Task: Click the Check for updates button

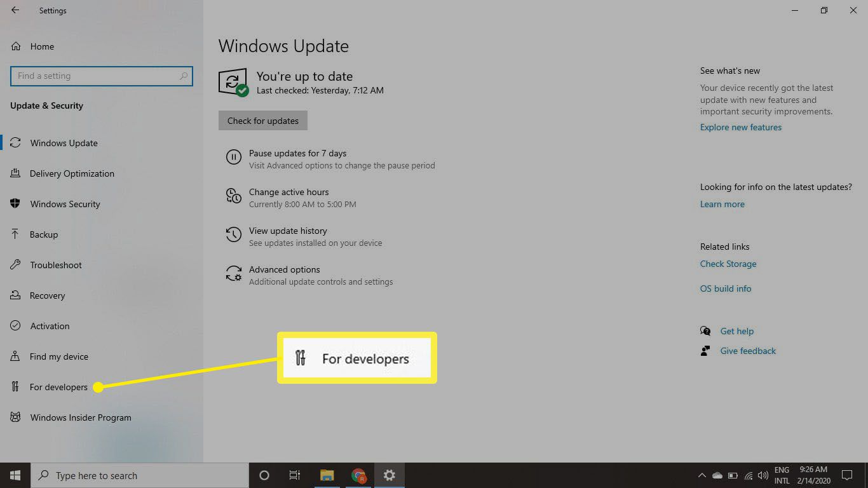Action: (x=263, y=121)
